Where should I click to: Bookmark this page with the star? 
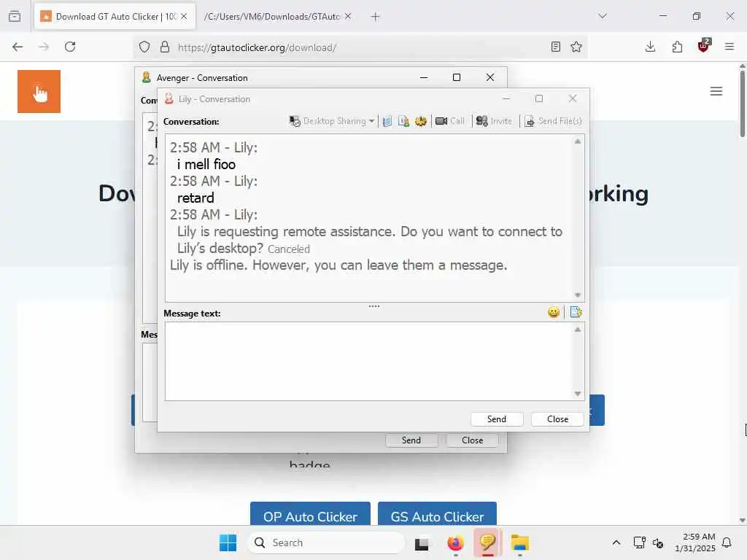pos(576,47)
